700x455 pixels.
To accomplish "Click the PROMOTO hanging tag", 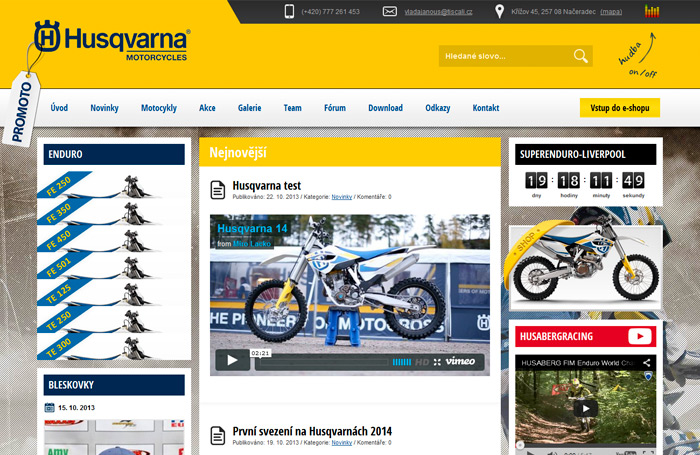I will [21, 109].
